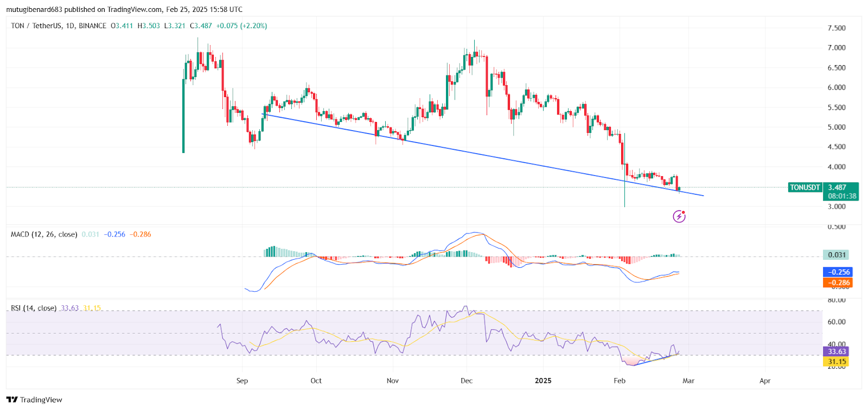Click the low price L3.321 in header
Viewport: 868px width, 410px height.
pyautogui.click(x=175, y=25)
